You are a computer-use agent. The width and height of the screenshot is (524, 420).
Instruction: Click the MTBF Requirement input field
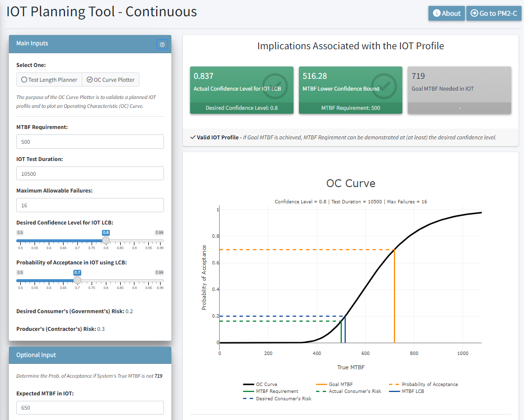(x=90, y=142)
